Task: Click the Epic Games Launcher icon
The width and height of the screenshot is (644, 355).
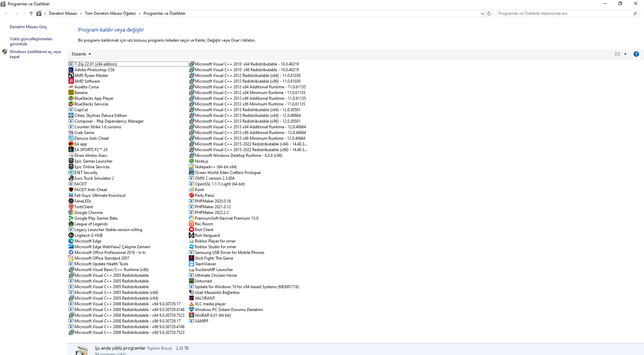Action: pos(71,161)
